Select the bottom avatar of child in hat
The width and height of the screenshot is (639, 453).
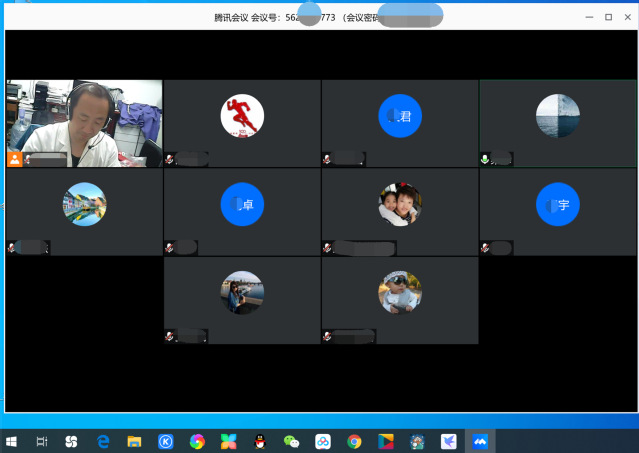pos(400,292)
